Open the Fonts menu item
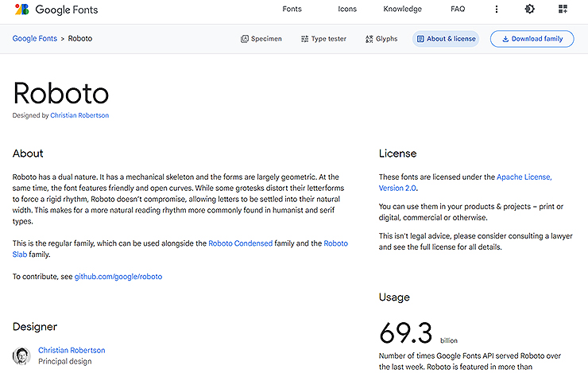 point(292,9)
